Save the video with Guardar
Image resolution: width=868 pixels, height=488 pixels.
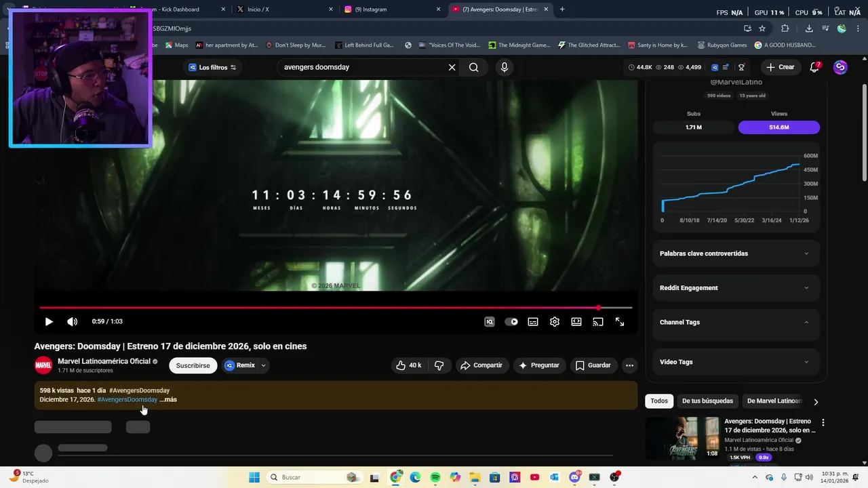click(x=593, y=365)
